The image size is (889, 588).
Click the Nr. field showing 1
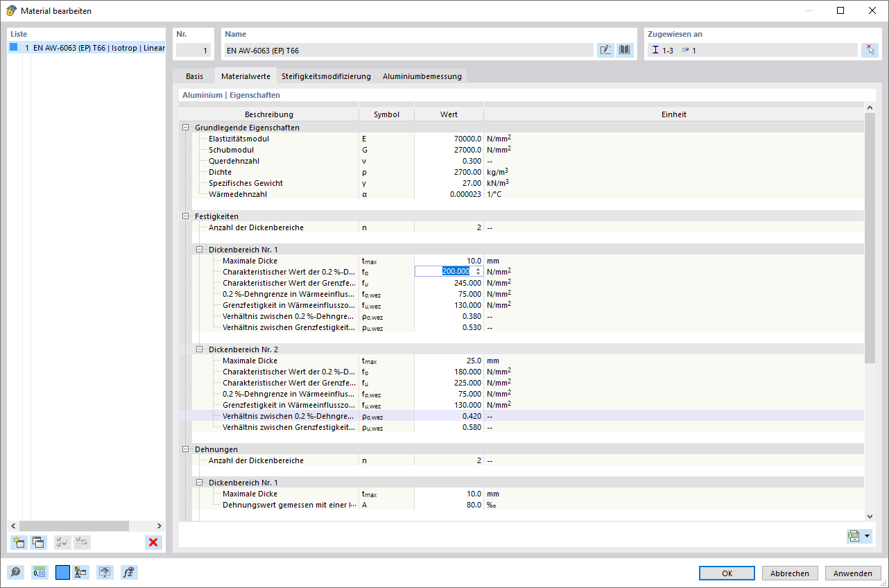pos(193,50)
